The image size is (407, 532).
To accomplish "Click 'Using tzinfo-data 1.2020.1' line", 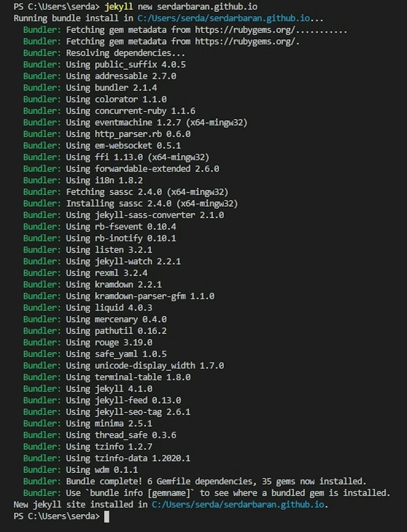I will click(128, 458).
